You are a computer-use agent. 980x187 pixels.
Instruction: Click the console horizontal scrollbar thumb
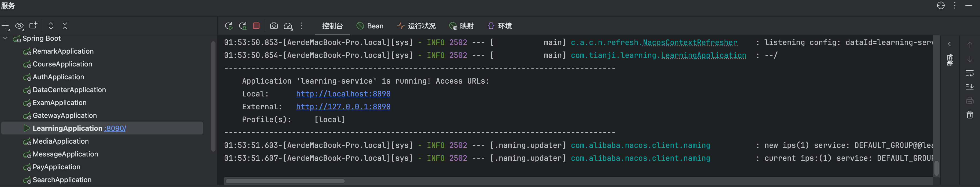pyautogui.click(x=285, y=181)
